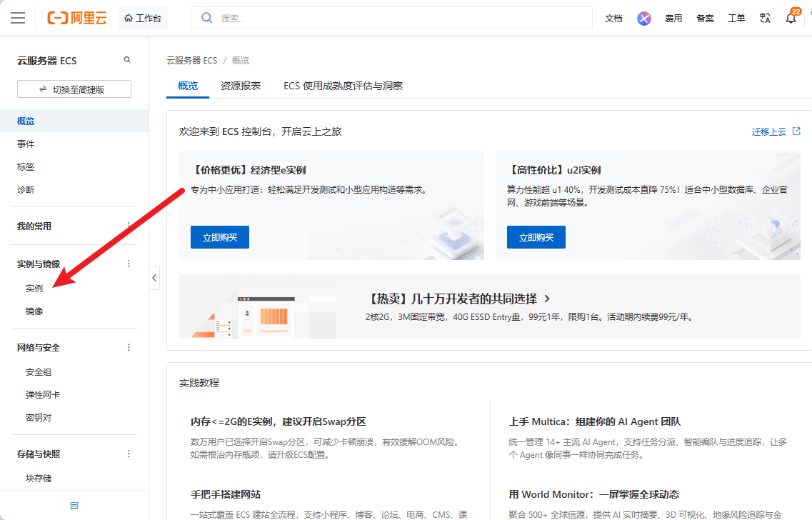Open 弹性网卡 in the sidebar
This screenshot has width=812, height=520.
coord(42,395)
